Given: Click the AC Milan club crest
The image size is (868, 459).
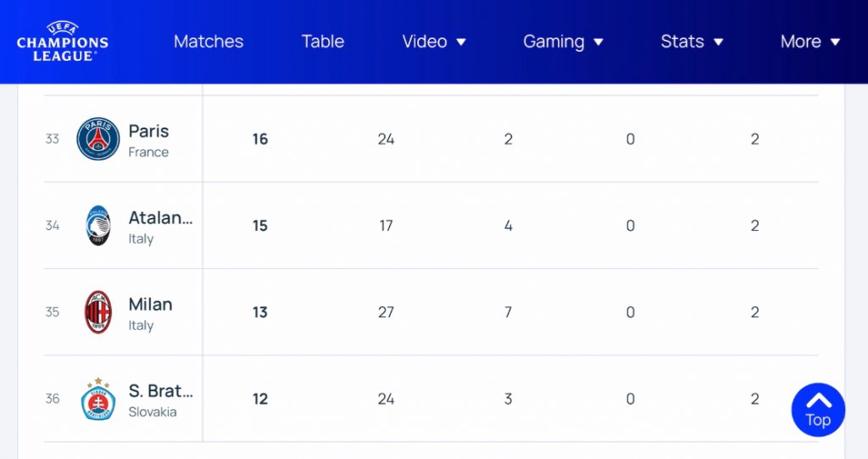Looking at the screenshot, I should [x=98, y=312].
